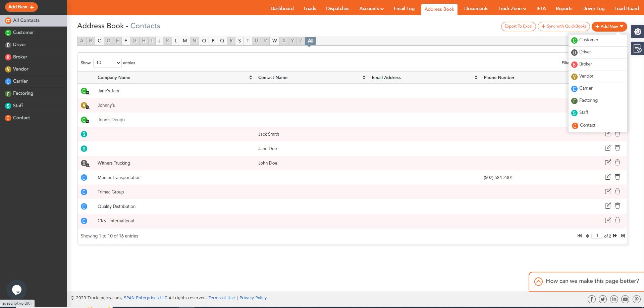Collapse the feedback banner arrow icon
The width and height of the screenshot is (644, 308).
pos(539,281)
